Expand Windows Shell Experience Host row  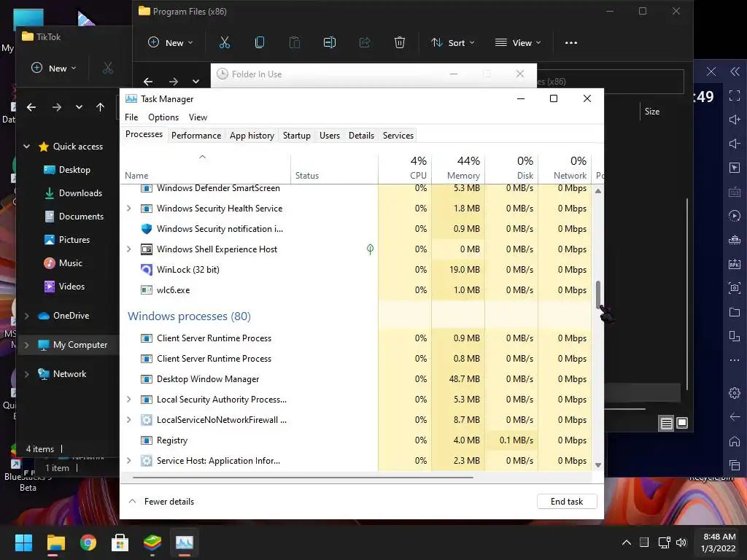point(128,249)
